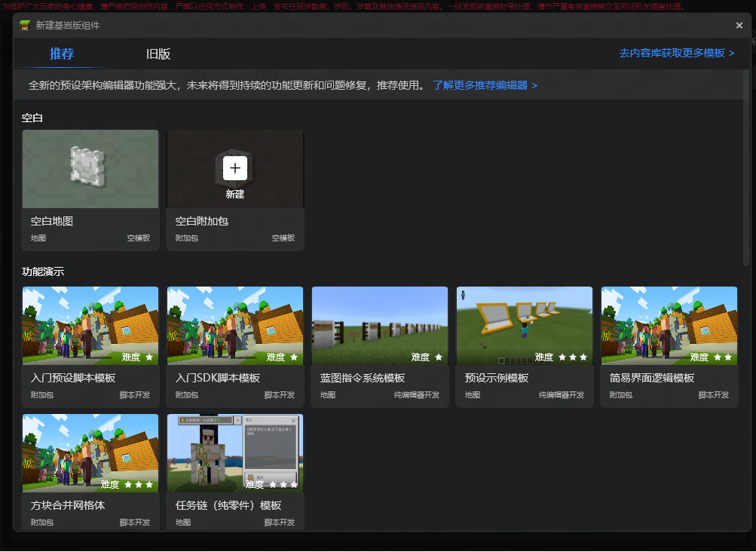Select the 蓝图指令系统模板 thumbnail
This screenshot has width=756, height=552.
click(379, 326)
